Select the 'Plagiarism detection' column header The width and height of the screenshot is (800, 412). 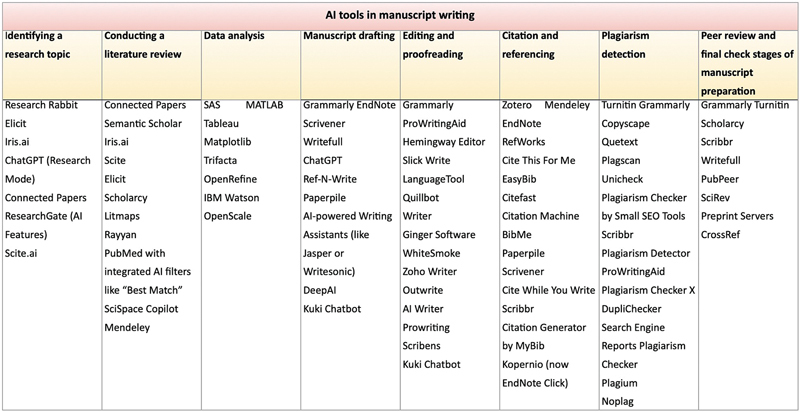tap(628, 45)
